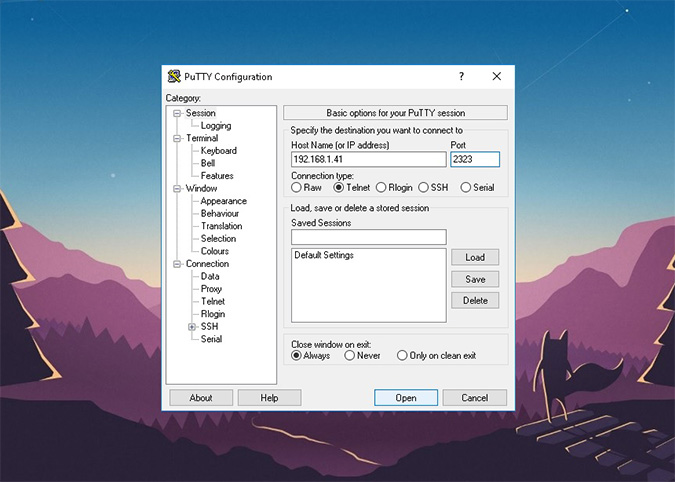The height and width of the screenshot is (482, 675).
Task: Click the Load session button
Action: coord(475,257)
